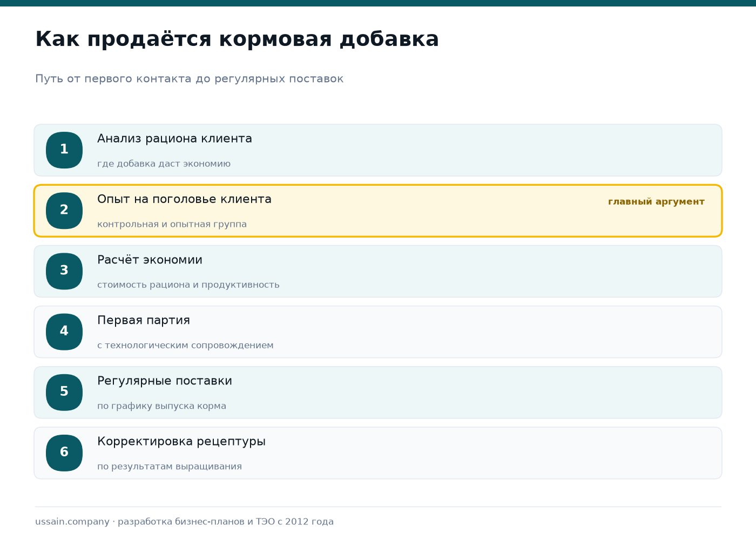Screen dimensions: 756x540
Task: Click the text 'стоимость рациона и продуктивность'
Action: point(188,285)
